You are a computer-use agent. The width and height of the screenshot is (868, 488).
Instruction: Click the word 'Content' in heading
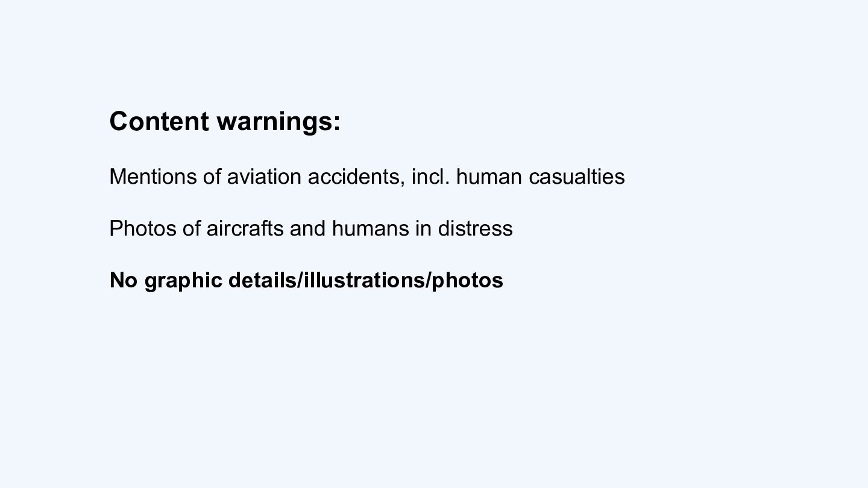[x=159, y=121]
